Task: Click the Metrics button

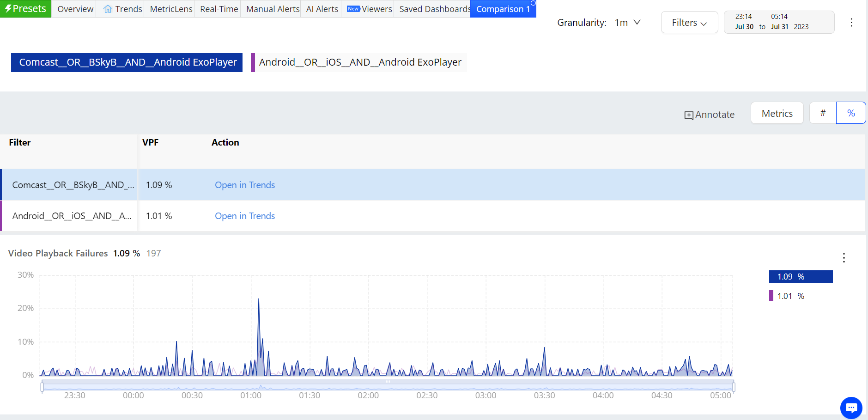Action: (777, 113)
